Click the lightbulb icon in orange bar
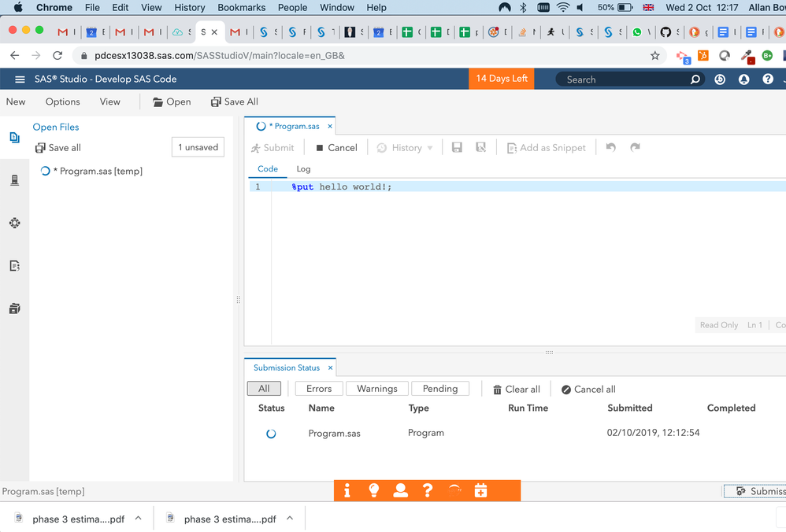The height and width of the screenshot is (532, 786). (x=373, y=490)
